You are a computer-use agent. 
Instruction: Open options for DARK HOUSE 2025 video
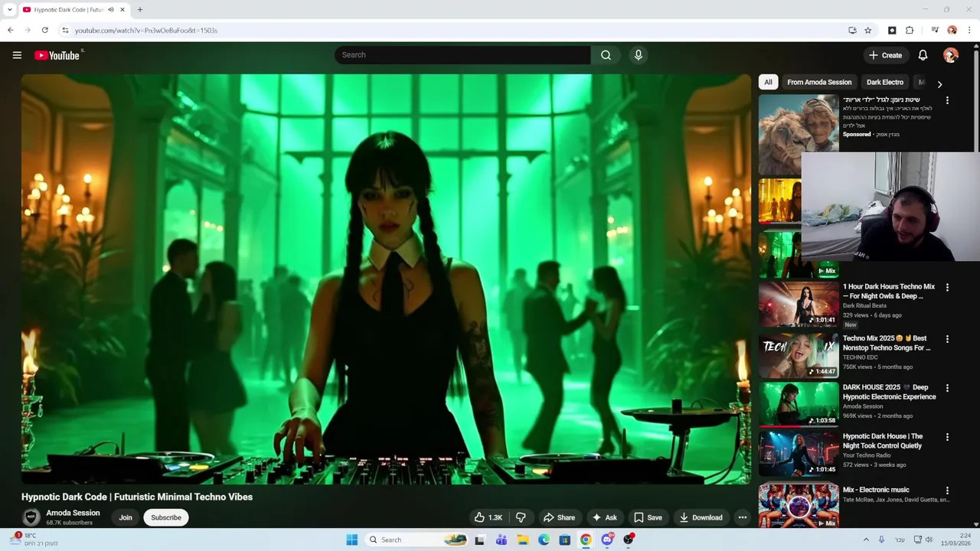(947, 388)
